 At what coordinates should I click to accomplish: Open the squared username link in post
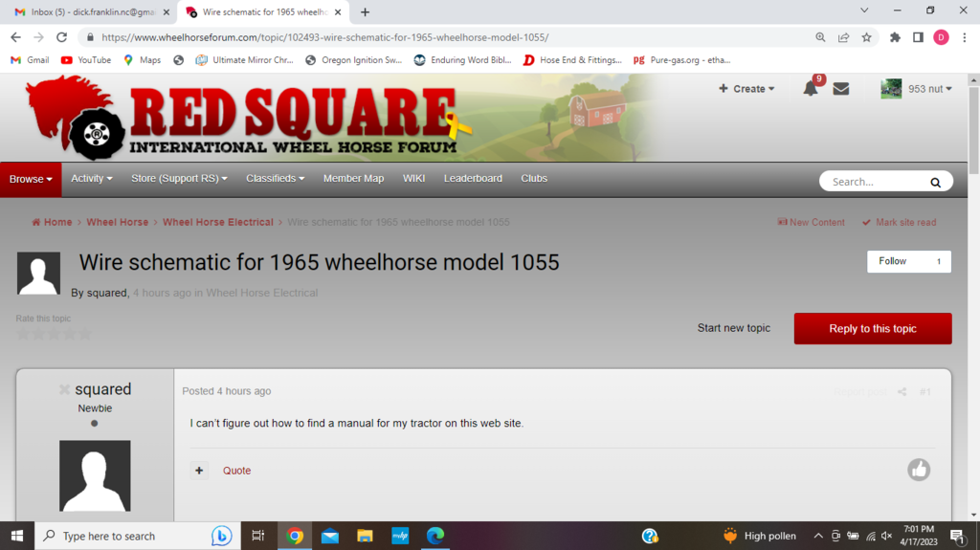tap(103, 389)
